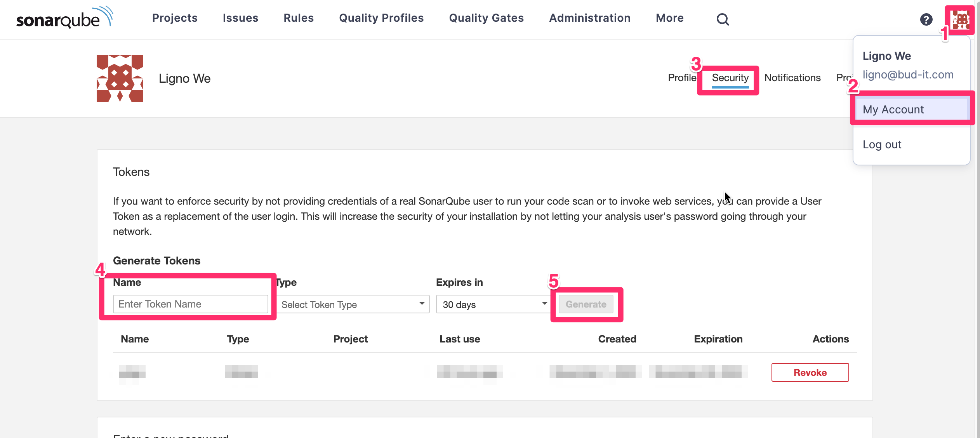
Task: Open the search magnifier icon
Action: point(722,19)
